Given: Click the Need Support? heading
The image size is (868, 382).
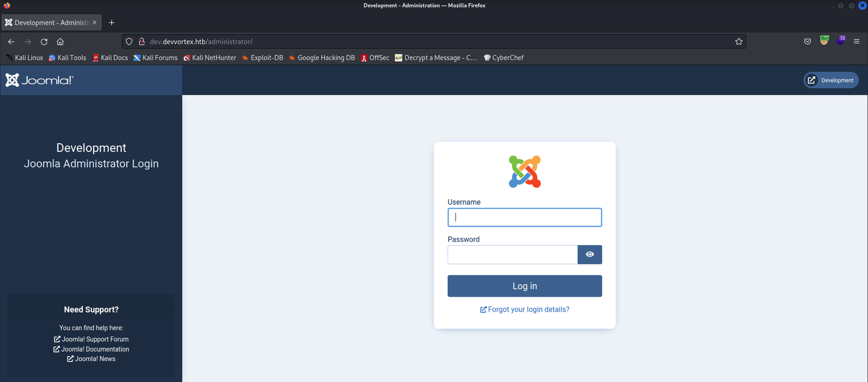Looking at the screenshot, I should click(91, 309).
